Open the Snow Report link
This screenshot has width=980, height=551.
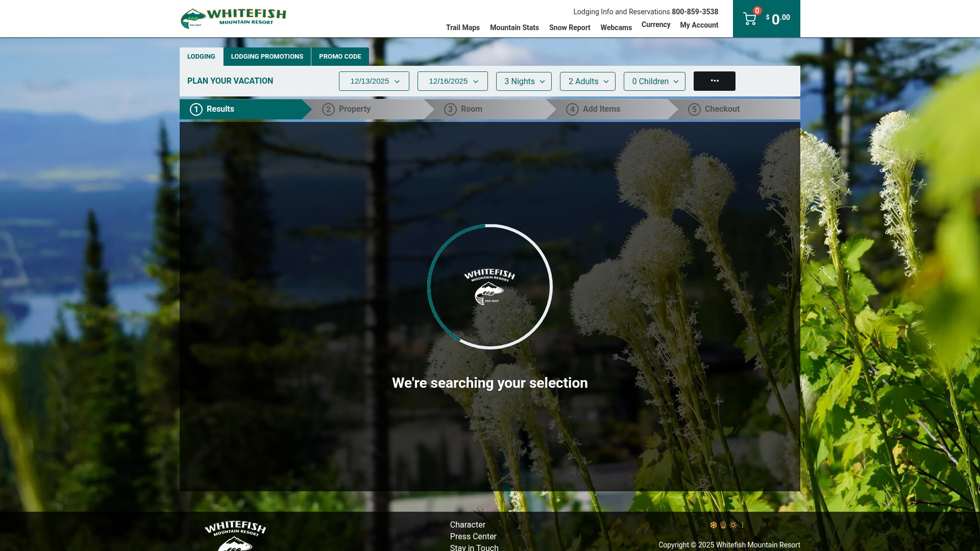click(x=570, y=28)
